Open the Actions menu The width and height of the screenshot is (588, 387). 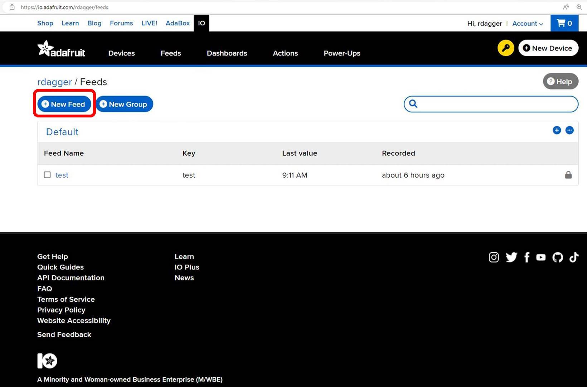coord(286,53)
